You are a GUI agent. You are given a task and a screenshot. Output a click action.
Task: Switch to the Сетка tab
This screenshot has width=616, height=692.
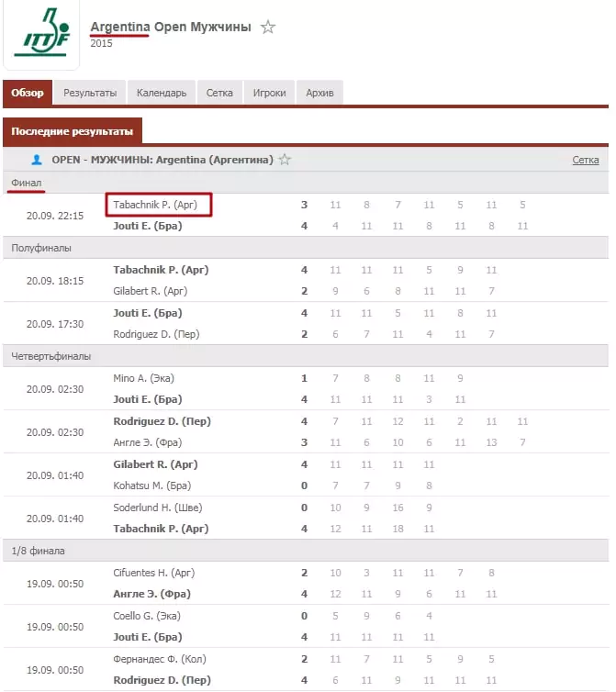219,93
